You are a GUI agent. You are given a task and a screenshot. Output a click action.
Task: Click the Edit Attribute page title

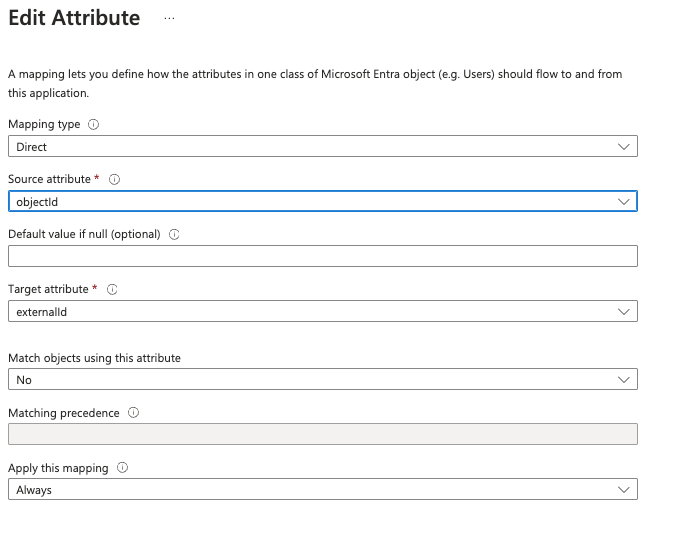74,19
